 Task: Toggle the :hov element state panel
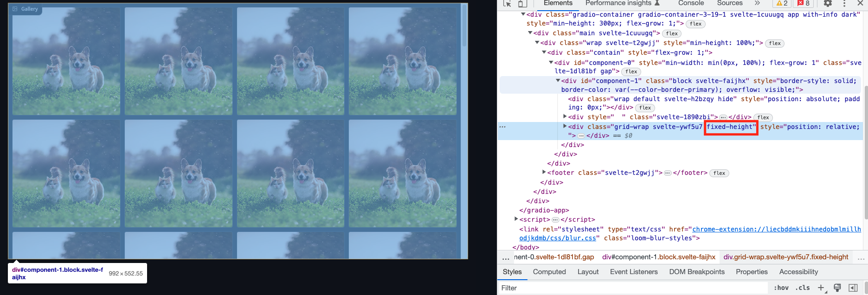coord(781,288)
